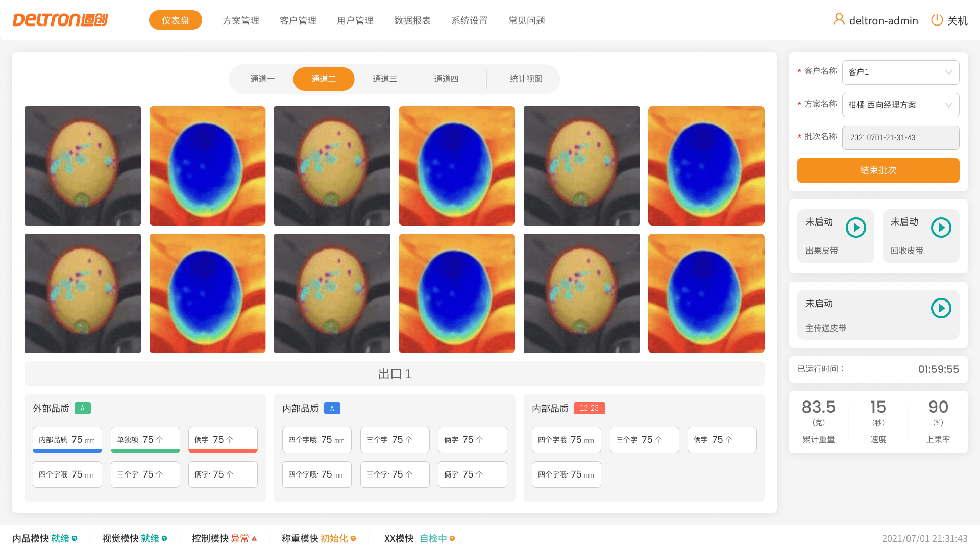The height and width of the screenshot is (551, 980).
Task: Start the 出果皮带 belt with play button
Action: coord(855,228)
